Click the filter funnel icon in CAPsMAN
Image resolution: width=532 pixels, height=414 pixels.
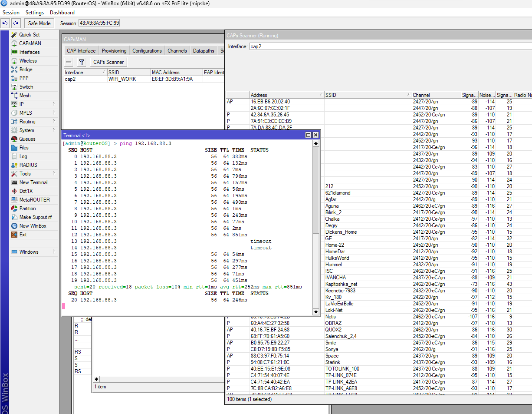pyautogui.click(x=82, y=62)
